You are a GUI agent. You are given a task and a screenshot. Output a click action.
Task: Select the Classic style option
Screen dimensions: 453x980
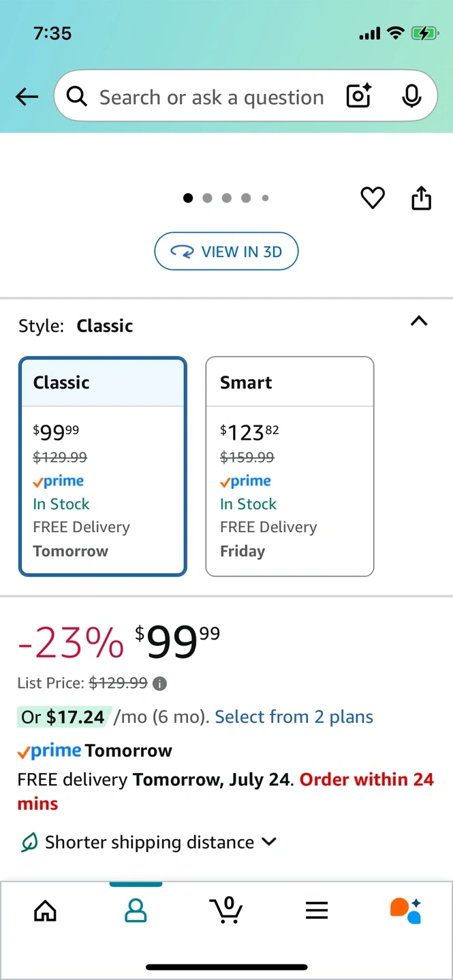(x=102, y=466)
